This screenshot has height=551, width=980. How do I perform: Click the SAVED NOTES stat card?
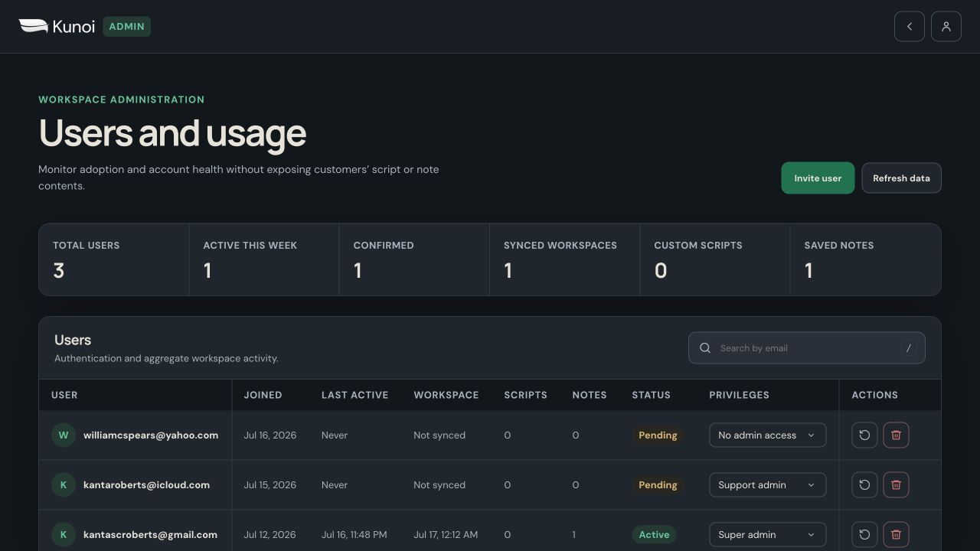pos(865,259)
